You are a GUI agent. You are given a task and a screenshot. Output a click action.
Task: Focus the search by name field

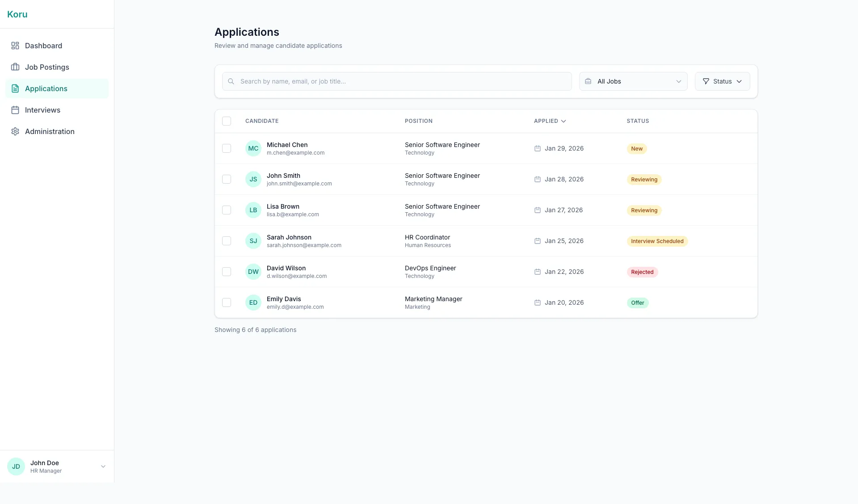(x=397, y=81)
